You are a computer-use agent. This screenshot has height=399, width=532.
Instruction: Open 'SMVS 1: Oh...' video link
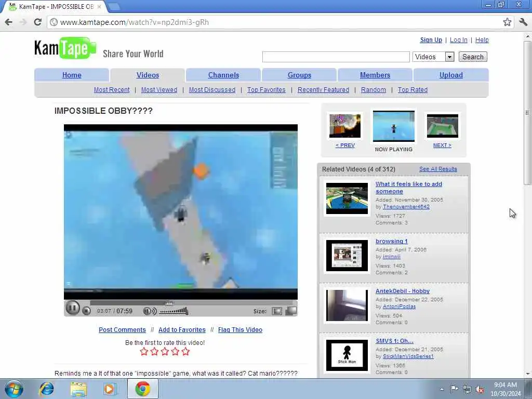(x=394, y=341)
